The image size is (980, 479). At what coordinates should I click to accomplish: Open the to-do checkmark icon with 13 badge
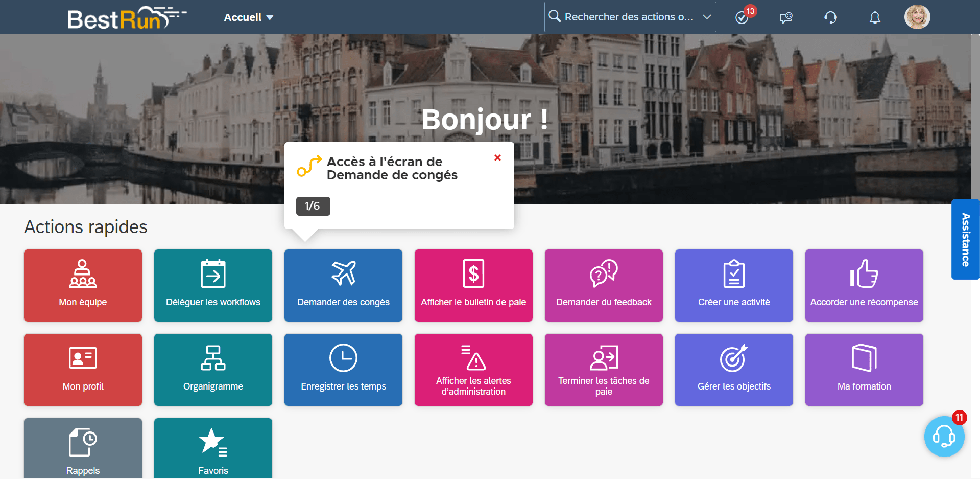(x=742, y=17)
